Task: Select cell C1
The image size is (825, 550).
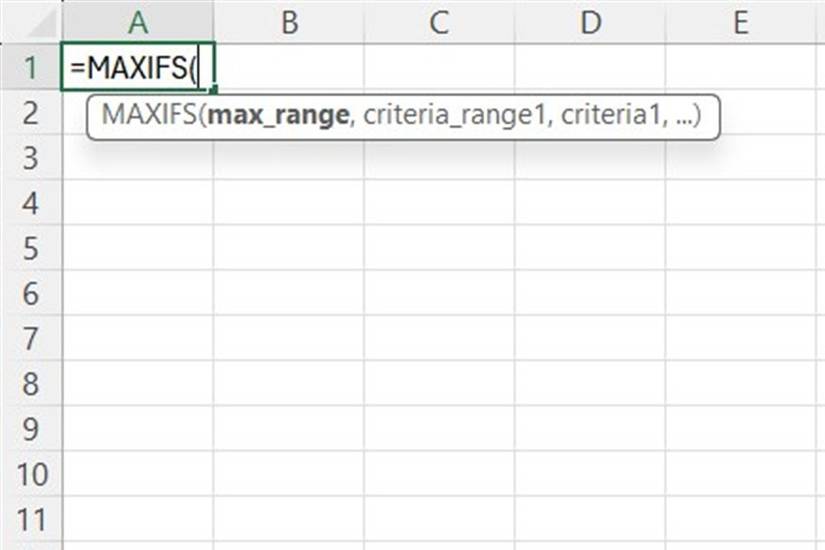Action: click(439, 67)
